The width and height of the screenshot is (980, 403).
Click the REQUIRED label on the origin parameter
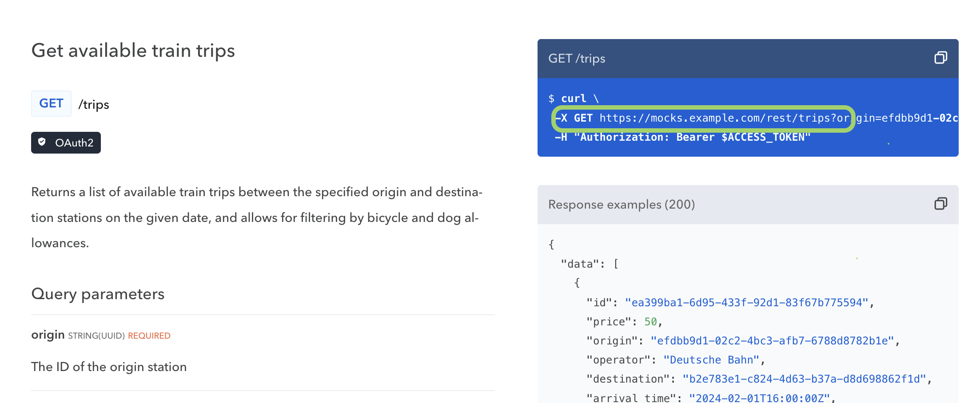coord(148,336)
